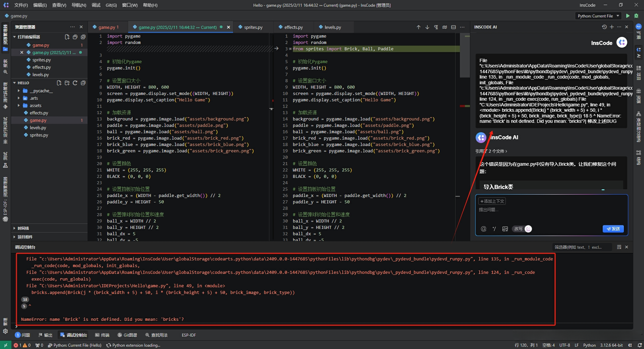The height and width of the screenshot is (349, 644).
Task: Run the current Python file
Action: click(628, 16)
